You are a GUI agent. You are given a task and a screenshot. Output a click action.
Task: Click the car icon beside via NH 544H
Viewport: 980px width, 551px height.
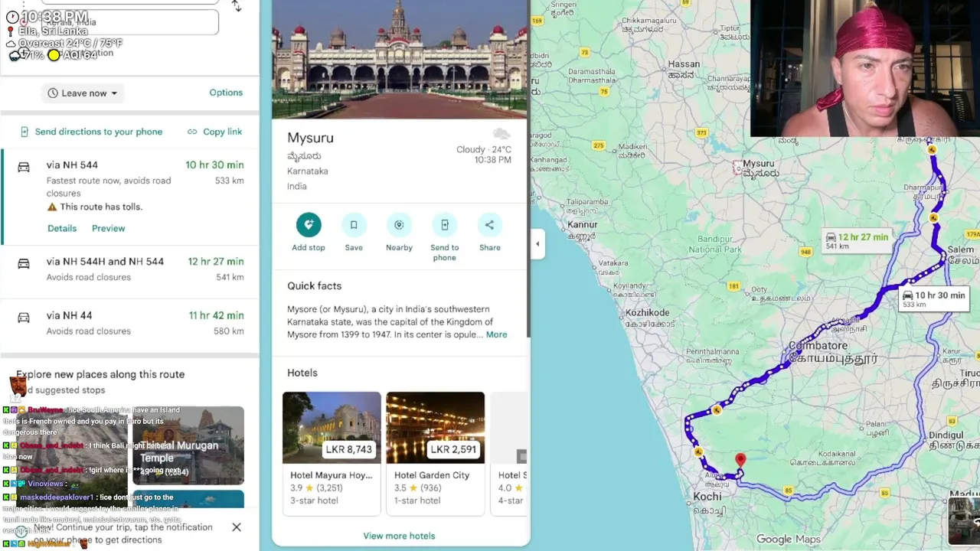[x=24, y=263]
